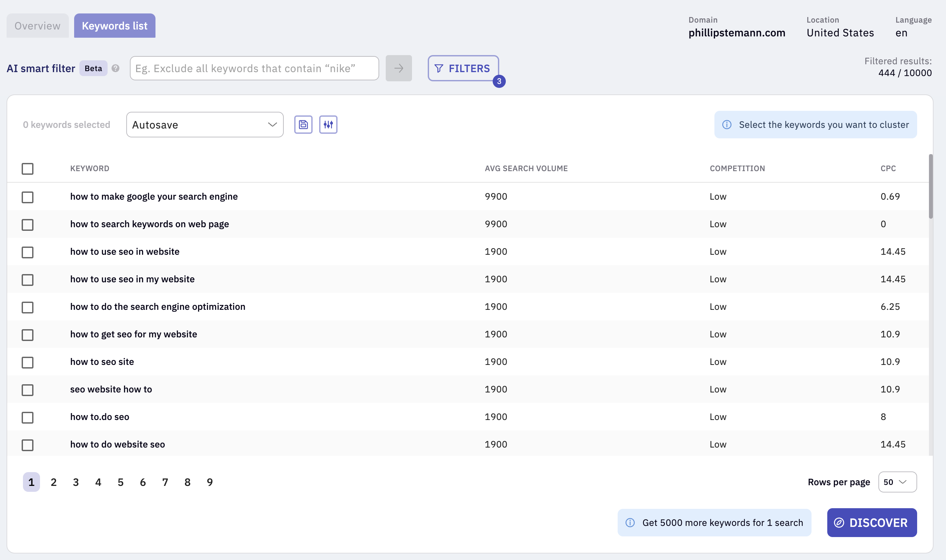
Task: Sort by CPC column header
Action: click(x=888, y=168)
